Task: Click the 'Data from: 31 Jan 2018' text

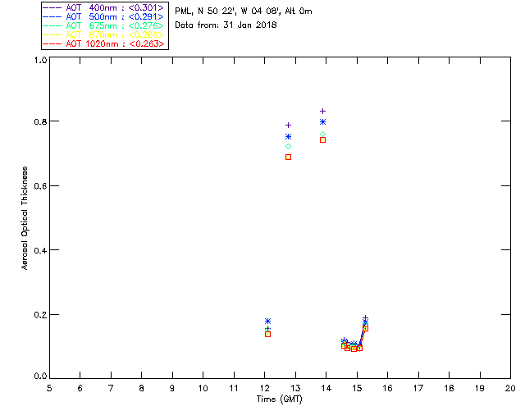Action: pos(226,25)
